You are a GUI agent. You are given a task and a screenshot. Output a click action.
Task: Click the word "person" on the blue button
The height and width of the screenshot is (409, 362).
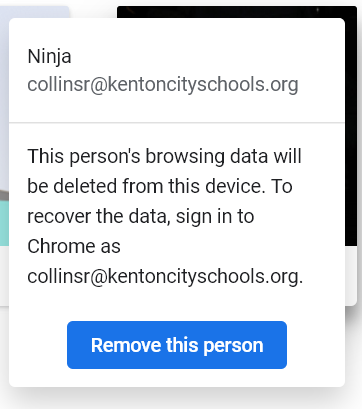click(x=233, y=346)
